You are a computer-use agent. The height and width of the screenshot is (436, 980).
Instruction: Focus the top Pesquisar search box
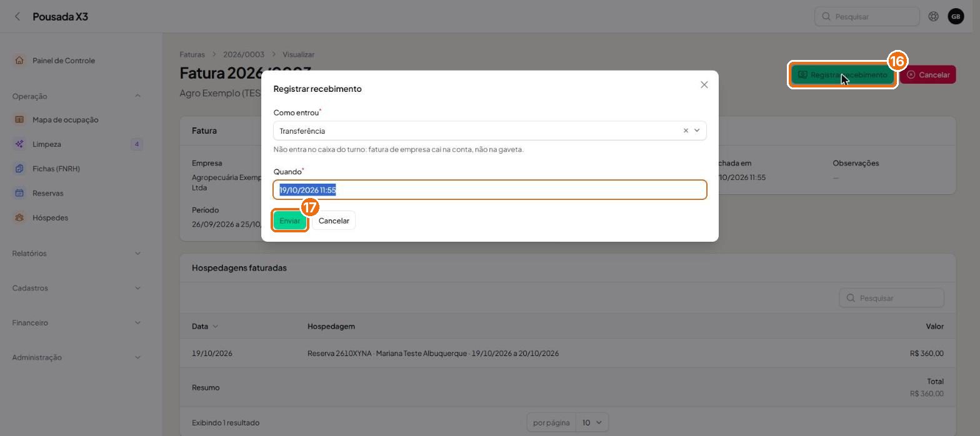867,16
